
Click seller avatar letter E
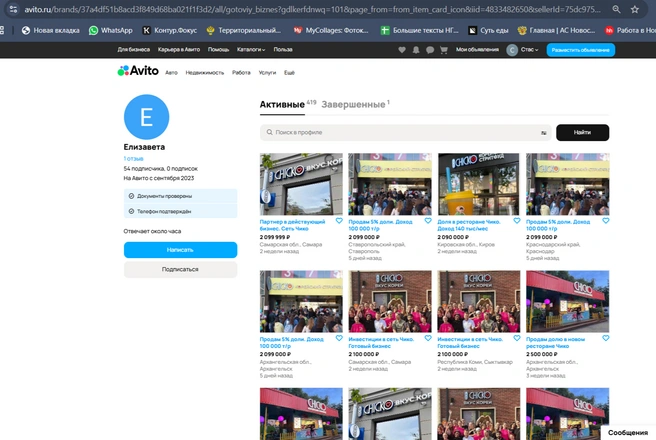point(146,117)
